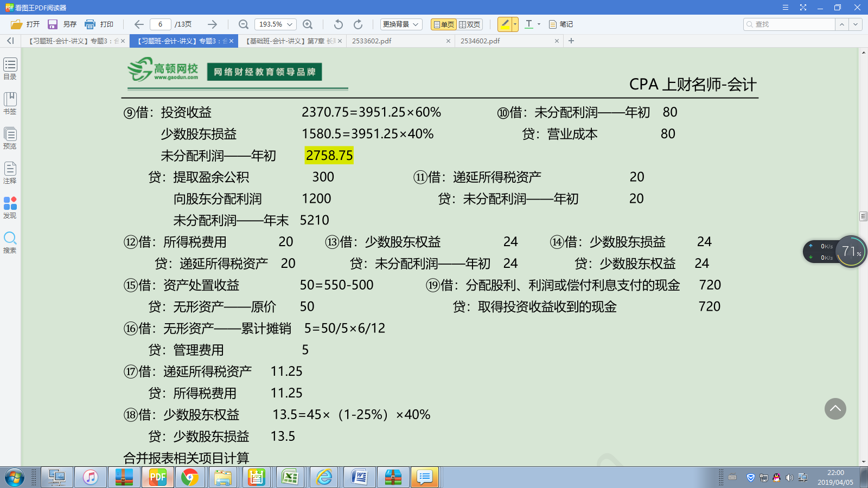Expand the text underline tool options arrow
868x488 pixels.
tap(539, 24)
